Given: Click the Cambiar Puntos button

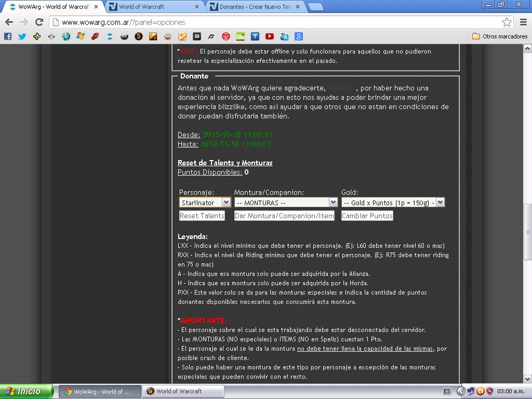Looking at the screenshot, I should coord(367,216).
